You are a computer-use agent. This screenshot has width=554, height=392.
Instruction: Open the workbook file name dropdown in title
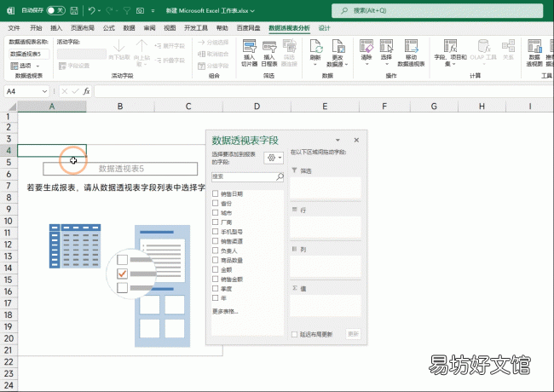point(252,11)
